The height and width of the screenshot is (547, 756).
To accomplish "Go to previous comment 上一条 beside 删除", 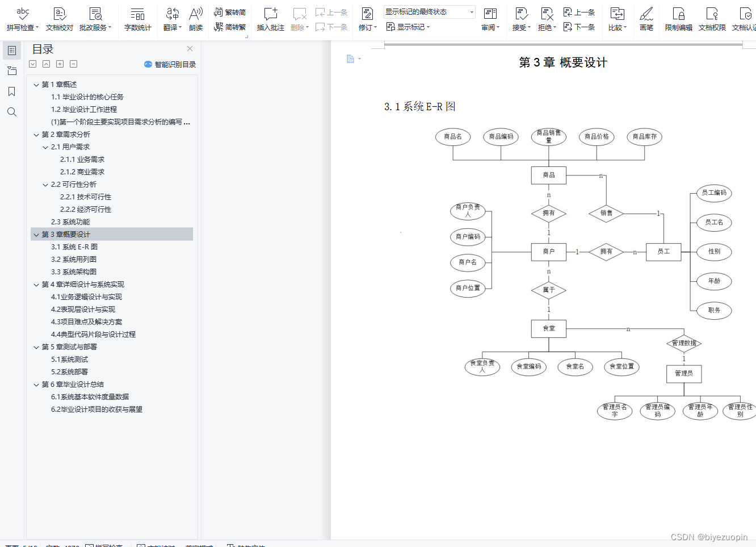I will click(331, 12).
